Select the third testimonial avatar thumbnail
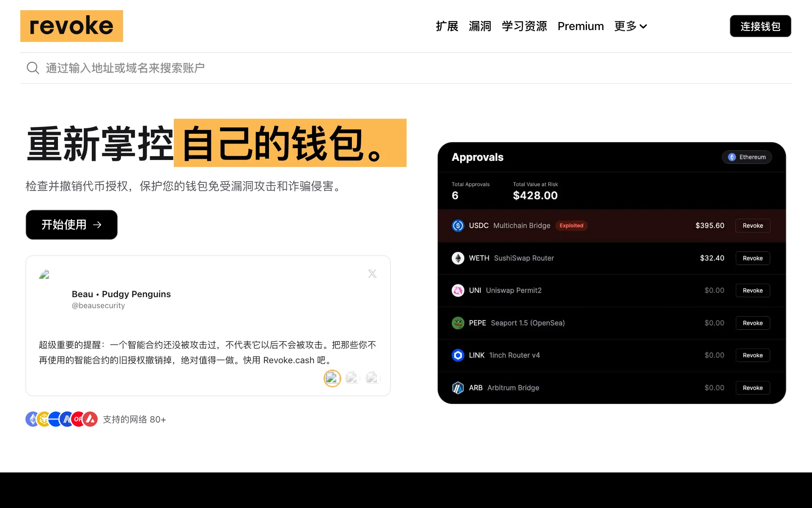This screenshot has height=508, width=812. coord(373,378)
